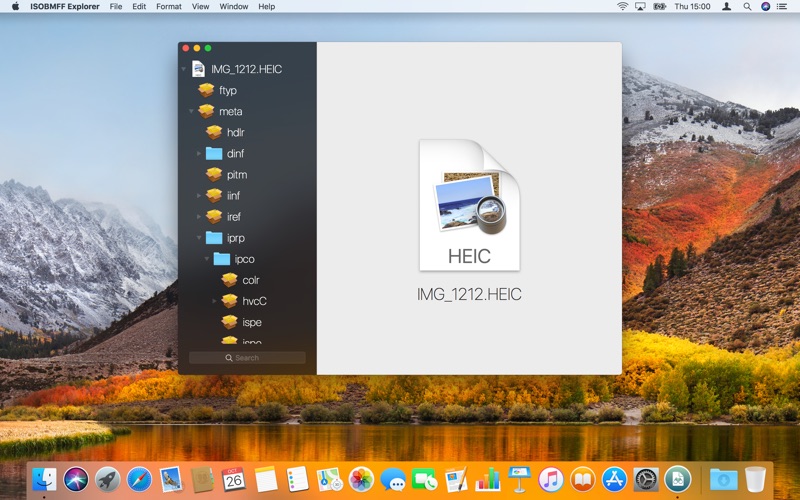Click the Search field in sidebar
This screenshot has width=800, height=500.
tap(247, 358)
